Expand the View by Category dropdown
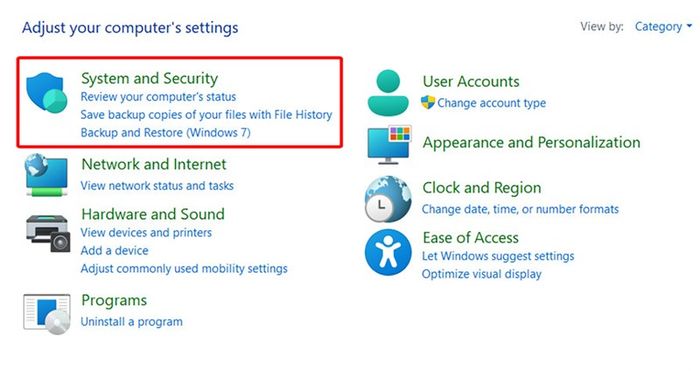 663,27
